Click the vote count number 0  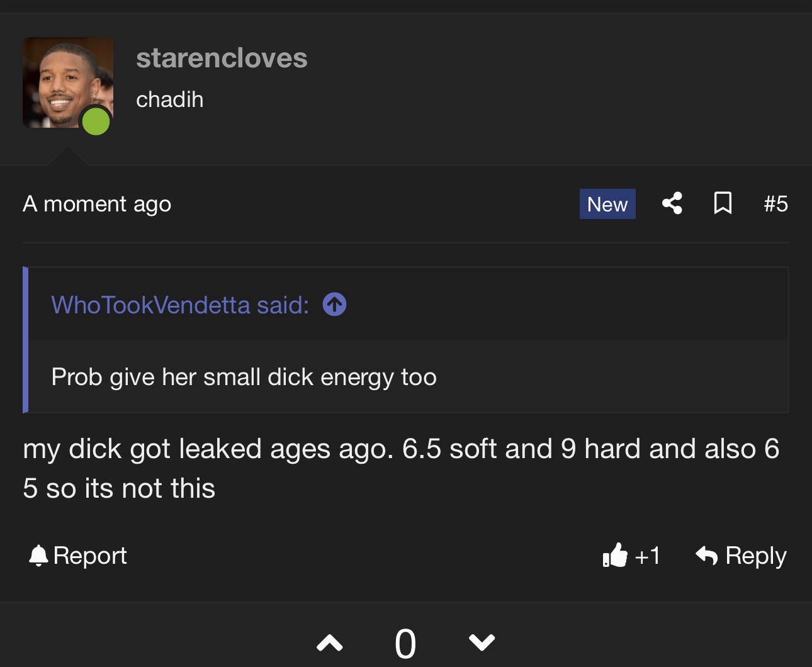405,644
